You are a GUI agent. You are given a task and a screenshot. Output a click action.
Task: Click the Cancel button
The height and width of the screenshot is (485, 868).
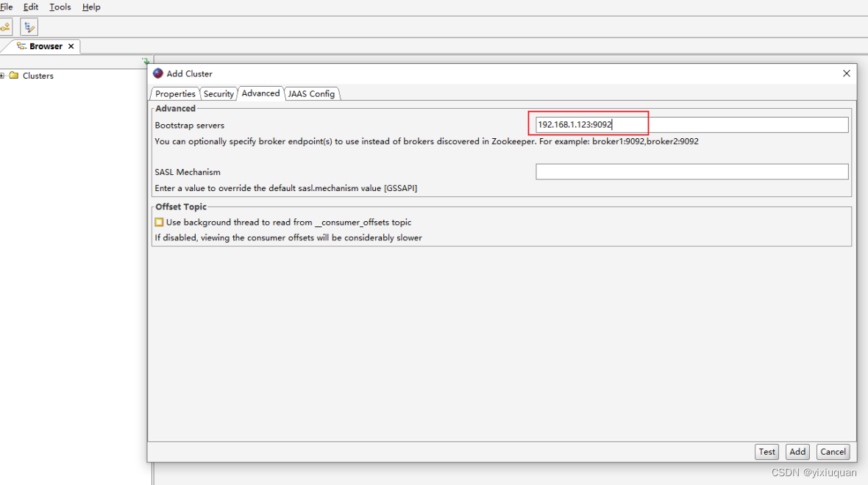pyautogui.click(x=833, y=452)
